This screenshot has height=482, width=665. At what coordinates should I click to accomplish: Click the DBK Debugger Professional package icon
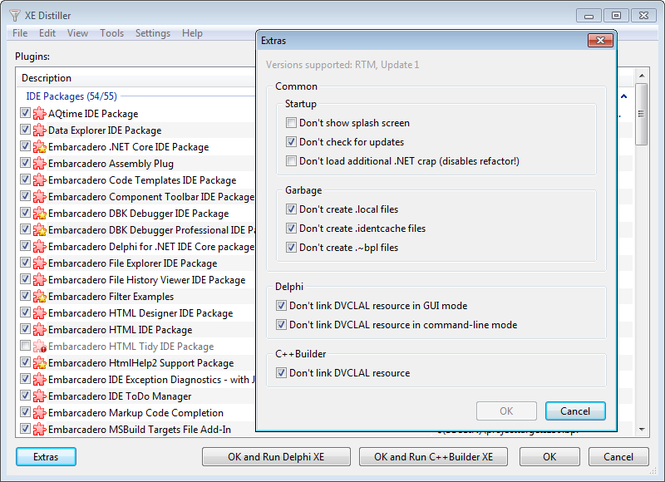click(x=39, y=230)
